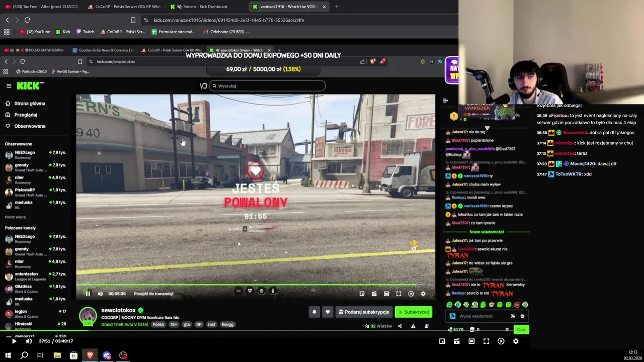Open a new browser tab with plus
The height and width of the screenshot is (362, 644).
click(x=337, y=7)
